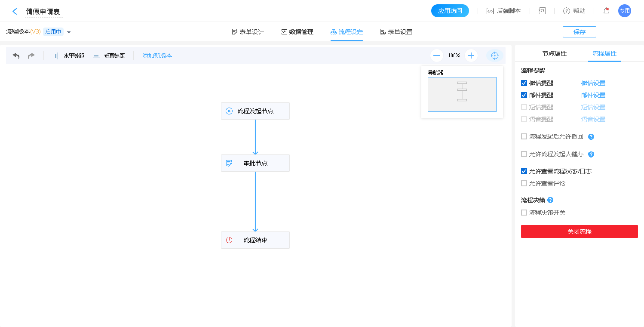The height and width of the screenshot is (327, 644).
Task: Apply 水平等距 horizontal spacing
Action: [x=68, y=56]
